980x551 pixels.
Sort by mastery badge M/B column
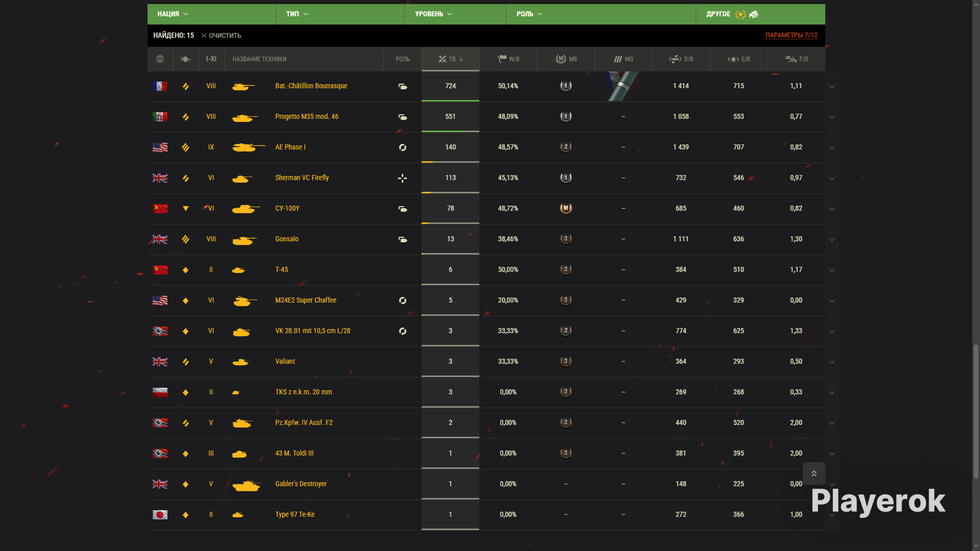pos(566,59)
